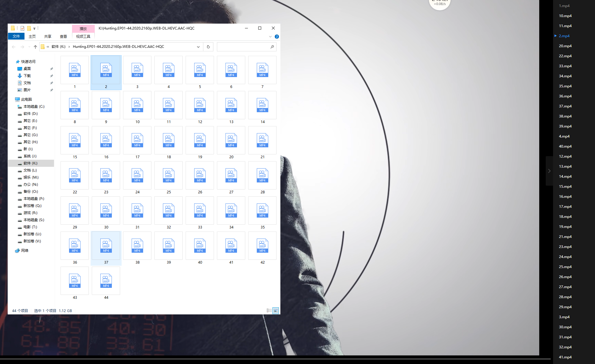Screen dimensions: 595x364
Task: Open the 文件 menu
Action: [16, 36]
